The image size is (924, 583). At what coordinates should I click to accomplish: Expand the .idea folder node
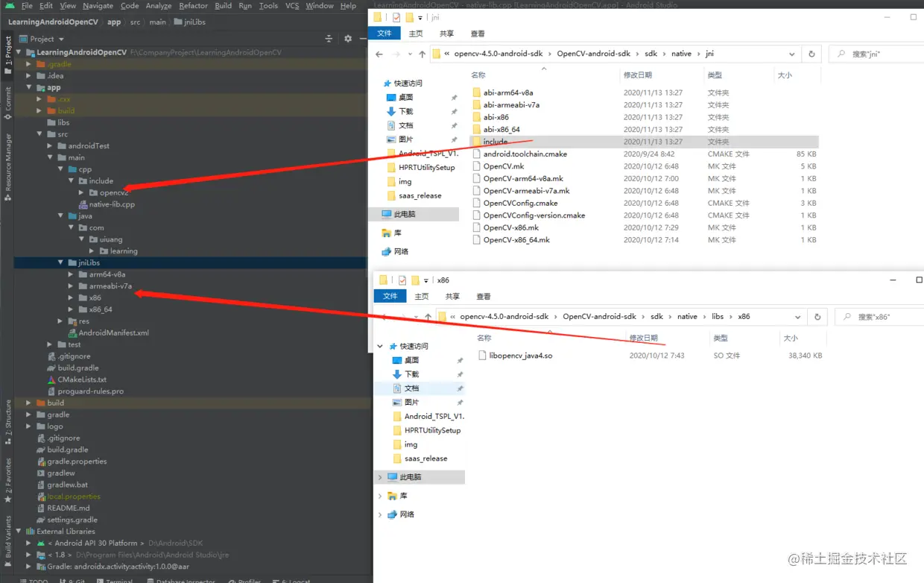coord(29,75)
